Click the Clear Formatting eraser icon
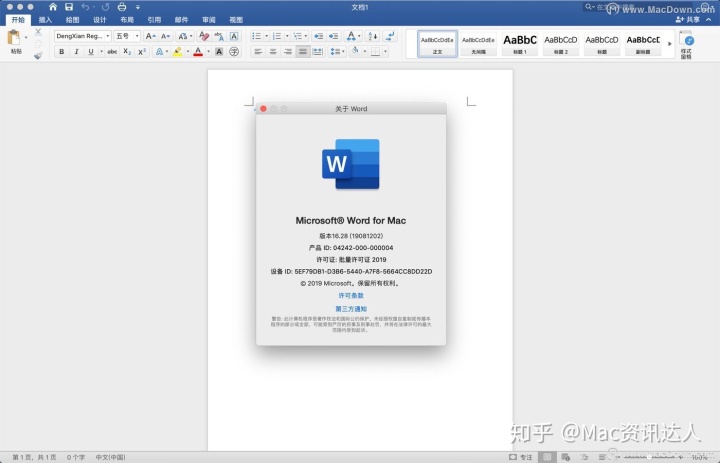Screen dimensions: 720x463 click(204, 36)
